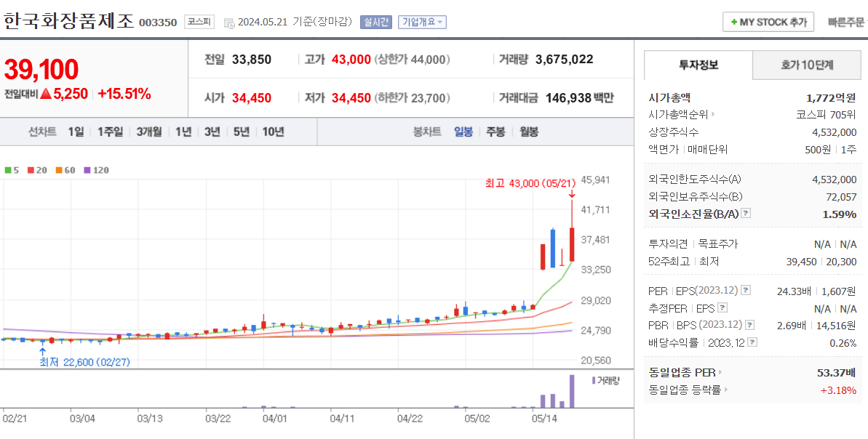This screenshot has height=439, width=868.
Task: Select 일봉 candle chart
Action: tap(463, 132)
